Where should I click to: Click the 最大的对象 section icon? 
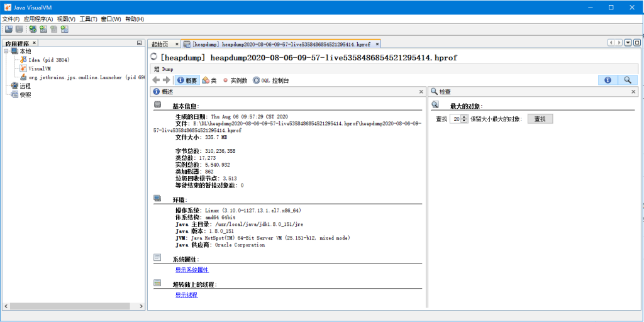click(435, 105)
